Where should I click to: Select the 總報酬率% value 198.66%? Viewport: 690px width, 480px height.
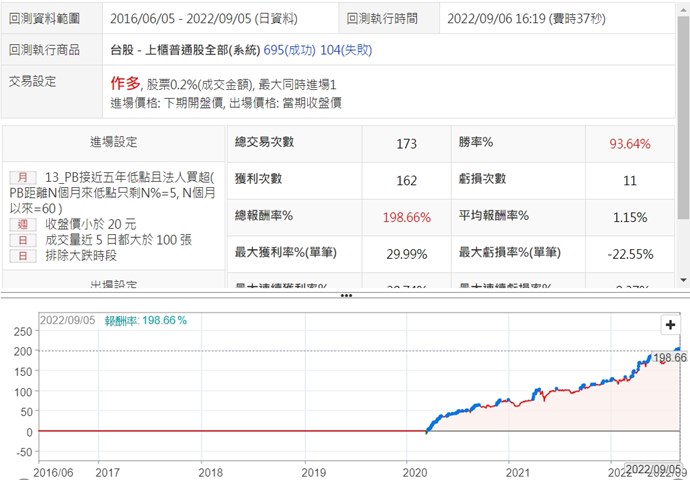coord(407,217)
